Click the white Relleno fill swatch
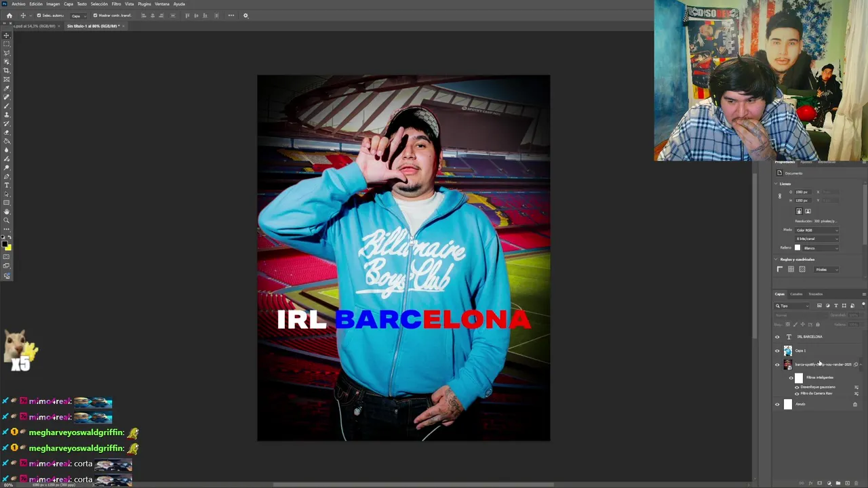This screenshot has height=488, width=868. [797, 247]
